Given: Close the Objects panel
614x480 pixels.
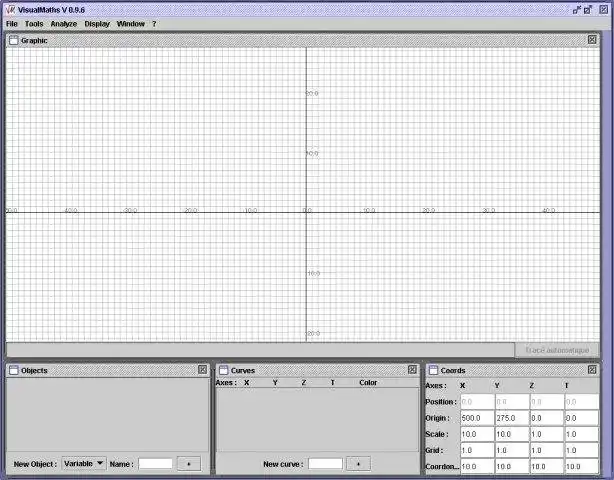Looking at the screenshot, I should (x=202, y=370).
